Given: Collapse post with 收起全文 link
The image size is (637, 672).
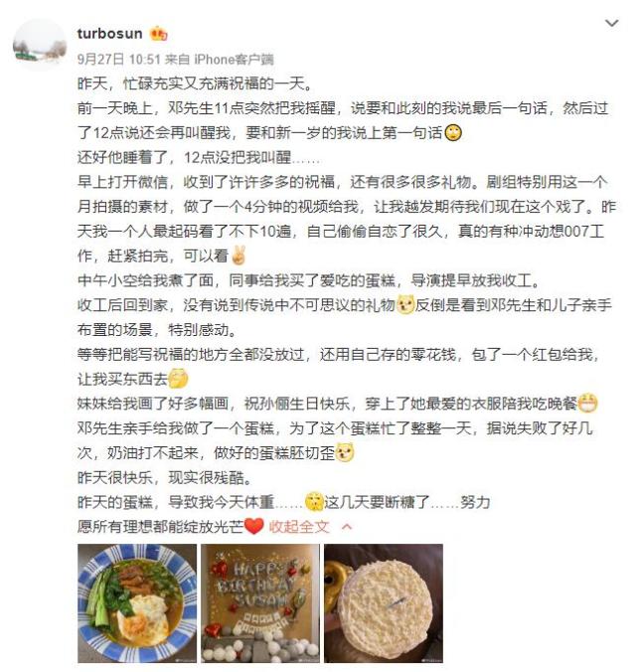Looking at the screenshot, I should tap(299, 526).
